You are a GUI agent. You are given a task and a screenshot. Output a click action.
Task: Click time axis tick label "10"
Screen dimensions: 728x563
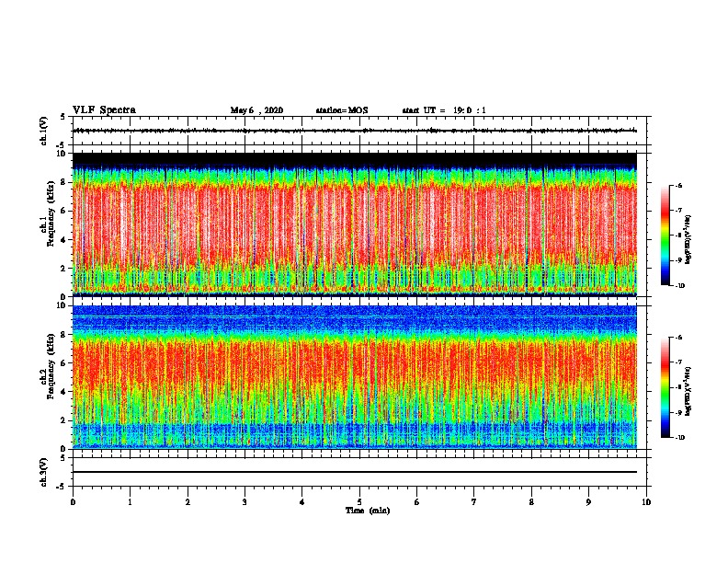646,502
